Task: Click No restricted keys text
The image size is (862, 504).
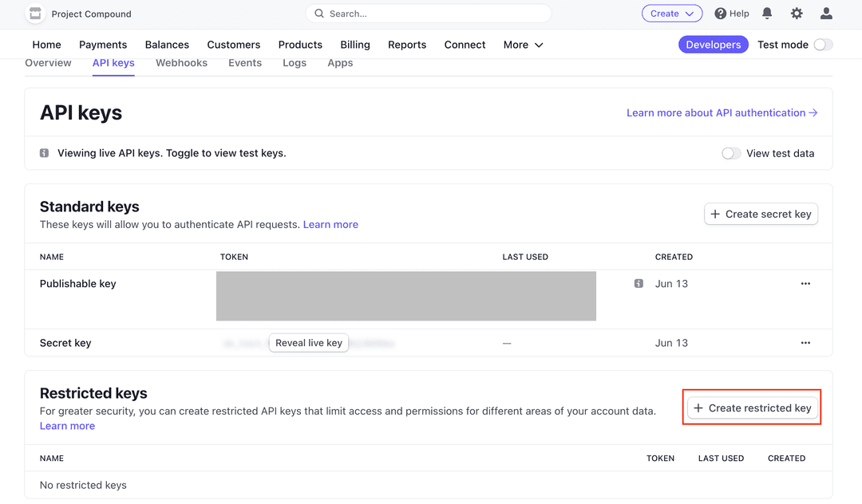Action: click(83, 486)
